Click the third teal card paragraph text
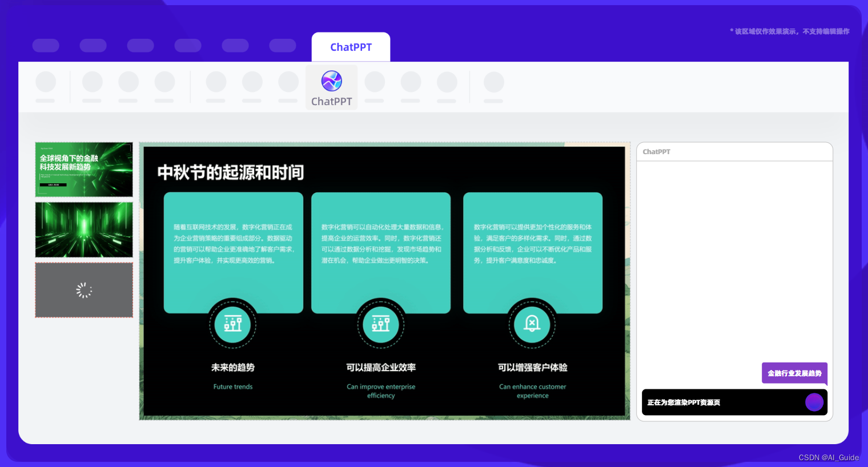Screen dimensions: 868x467 (533, 244)
